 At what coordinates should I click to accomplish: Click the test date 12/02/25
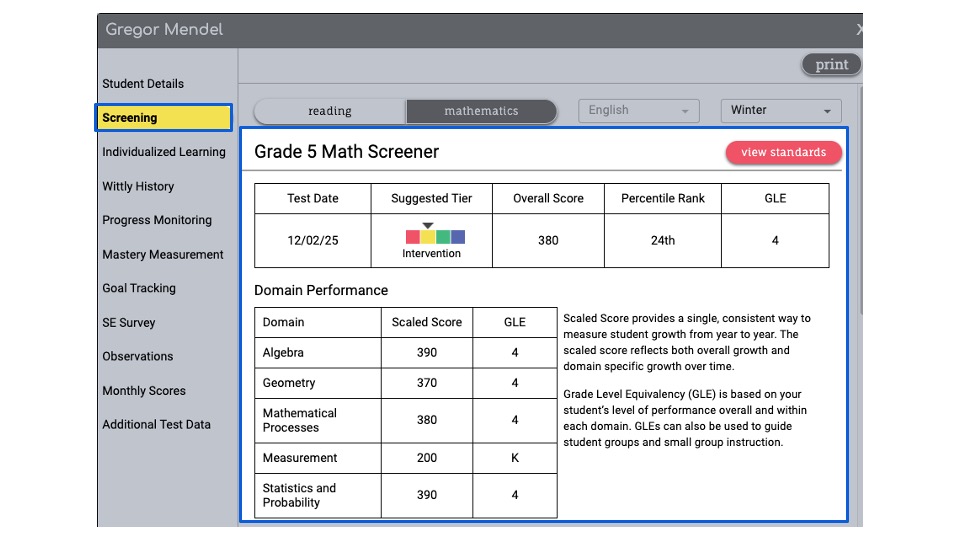pos(313,240)
